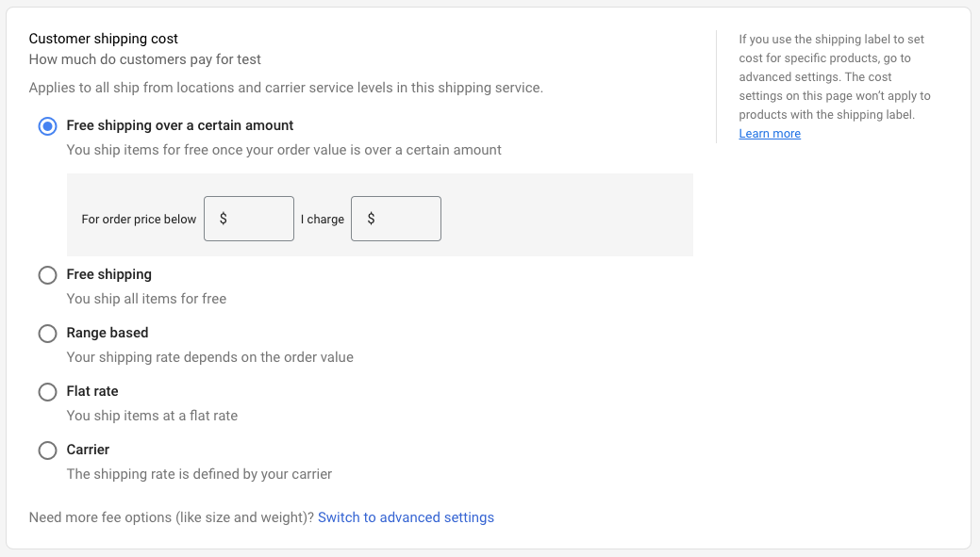Viewport: 980px width, 557px height.
Task: Focus the 'I charge' amount input field
Action: 405,219
